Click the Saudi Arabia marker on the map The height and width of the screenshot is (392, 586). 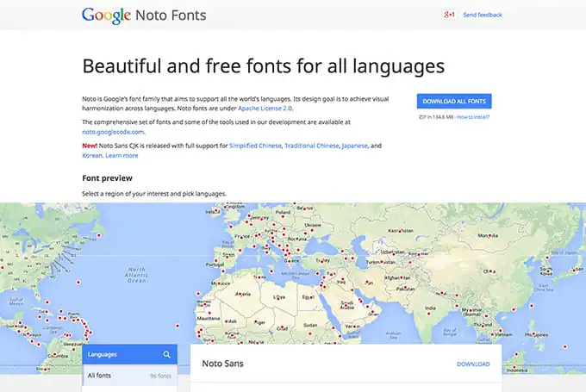coord(346,305)
